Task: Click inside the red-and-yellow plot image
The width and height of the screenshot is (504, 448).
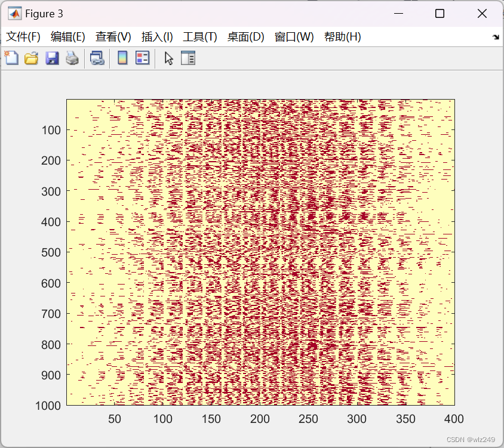Action: point(261,252)
